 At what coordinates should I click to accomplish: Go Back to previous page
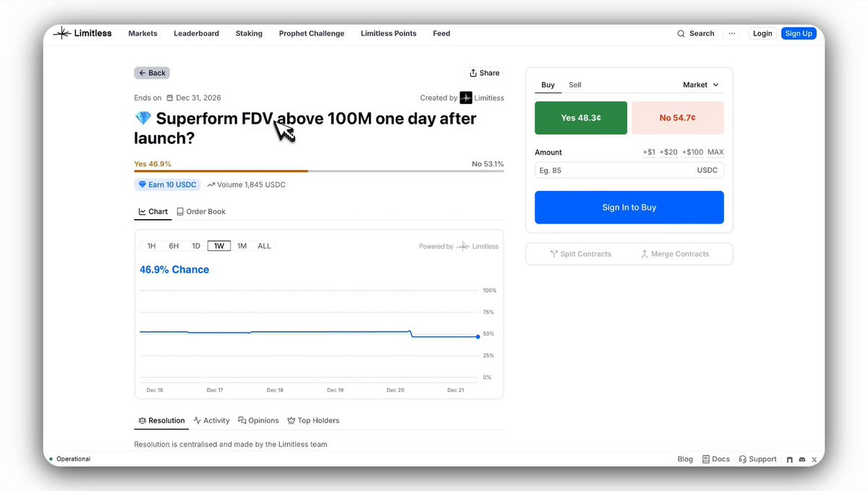(152, 73)
